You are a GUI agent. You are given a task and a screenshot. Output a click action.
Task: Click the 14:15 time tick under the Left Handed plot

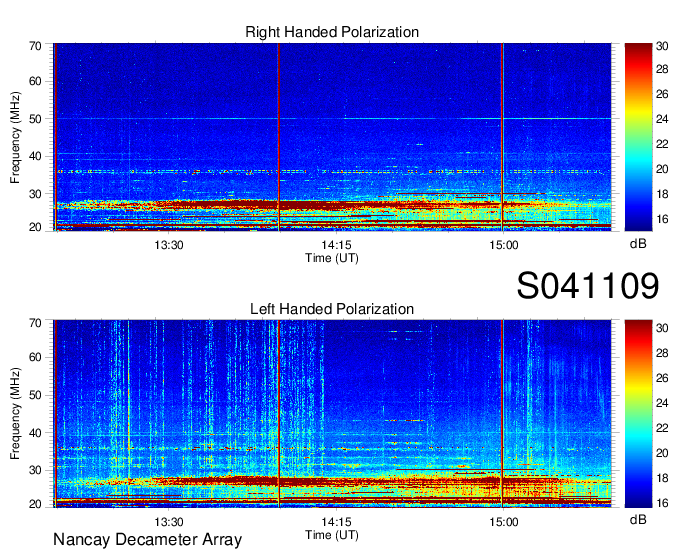point(336,522)
